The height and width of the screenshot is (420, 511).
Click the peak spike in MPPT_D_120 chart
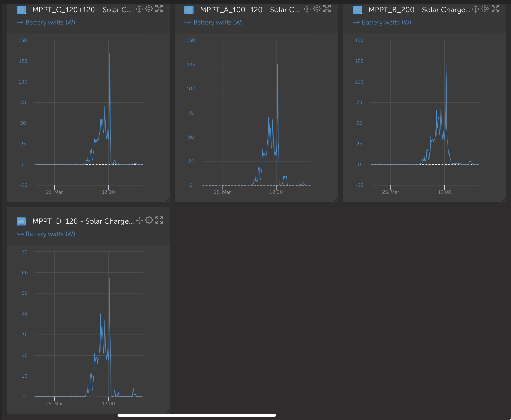[110, 279]
